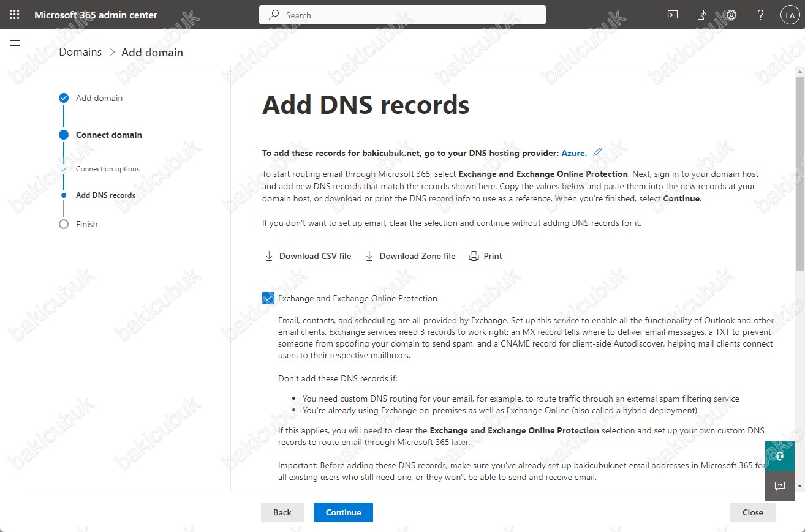Click the Print link text
The width and height of the screenshot is (805, 532).
493,257
